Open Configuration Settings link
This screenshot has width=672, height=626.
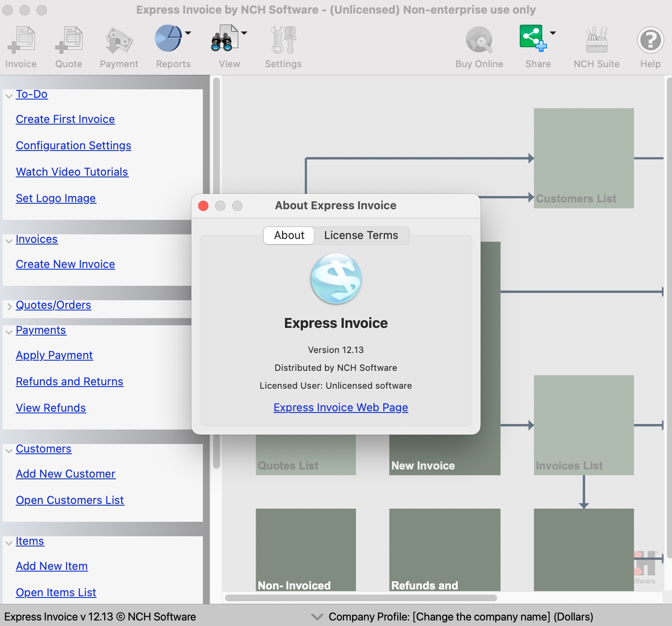[x=74, y=145]
